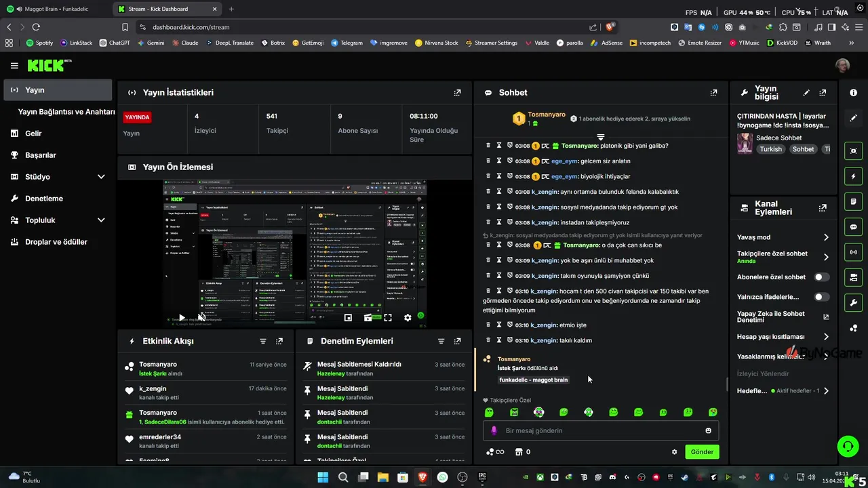Viewport: 868px width, 488px height.
Task: Open the user avatar profile menu
Action: [x=843, y=66]
